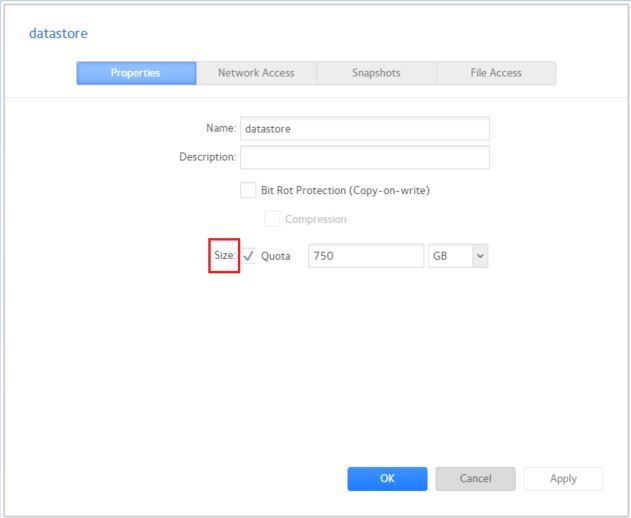This screenshot has width=631, height=518.
Task: Click the Cancel button
Action: (x=475, y=479)
